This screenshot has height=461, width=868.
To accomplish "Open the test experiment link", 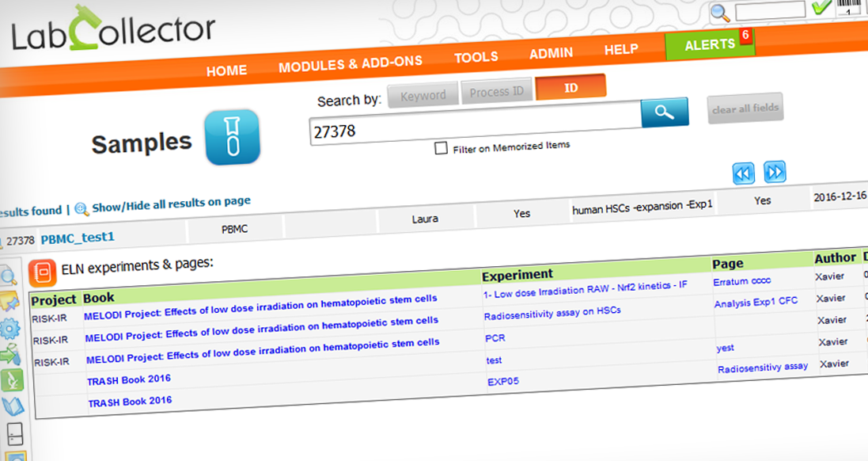I will [x=495, y=360].
